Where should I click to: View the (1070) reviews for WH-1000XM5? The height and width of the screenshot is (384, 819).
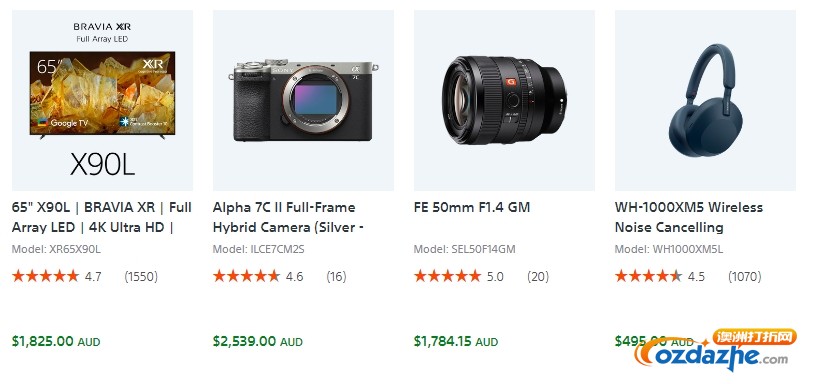click(x=745, y=276)
